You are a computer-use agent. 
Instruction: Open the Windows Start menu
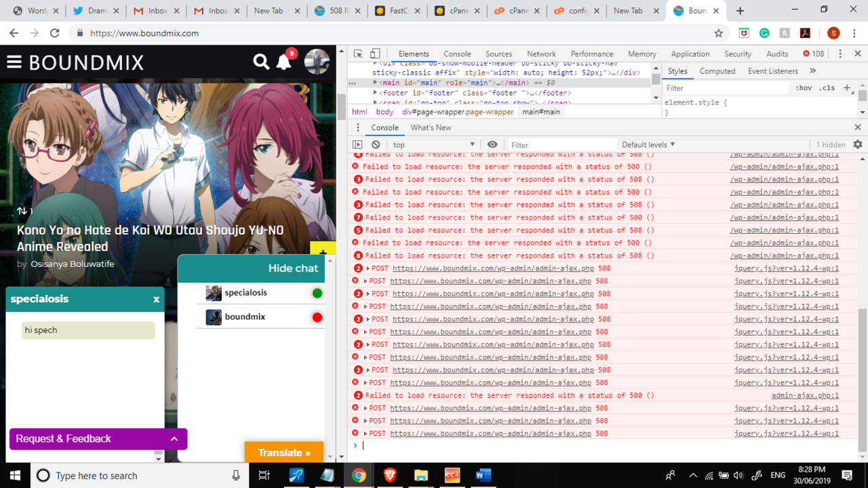click(15, 475)
